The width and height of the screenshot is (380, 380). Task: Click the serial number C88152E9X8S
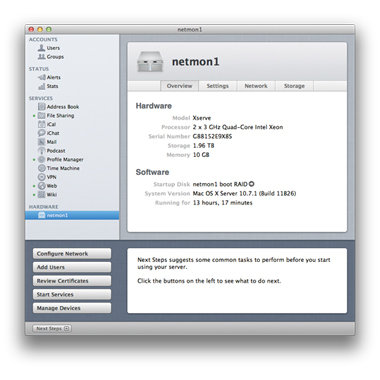[x=212, y=136]
